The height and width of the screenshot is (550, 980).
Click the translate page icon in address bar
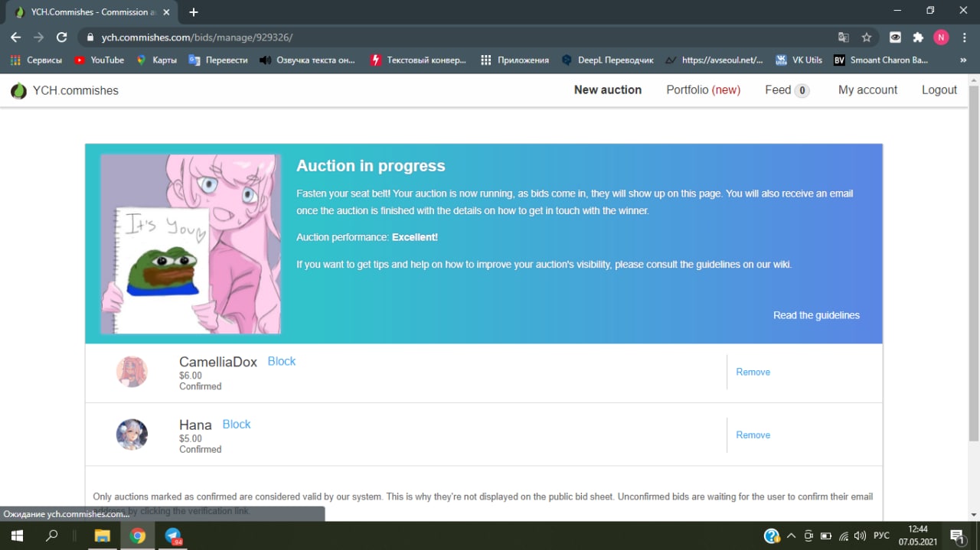click(x=844, y=37)
